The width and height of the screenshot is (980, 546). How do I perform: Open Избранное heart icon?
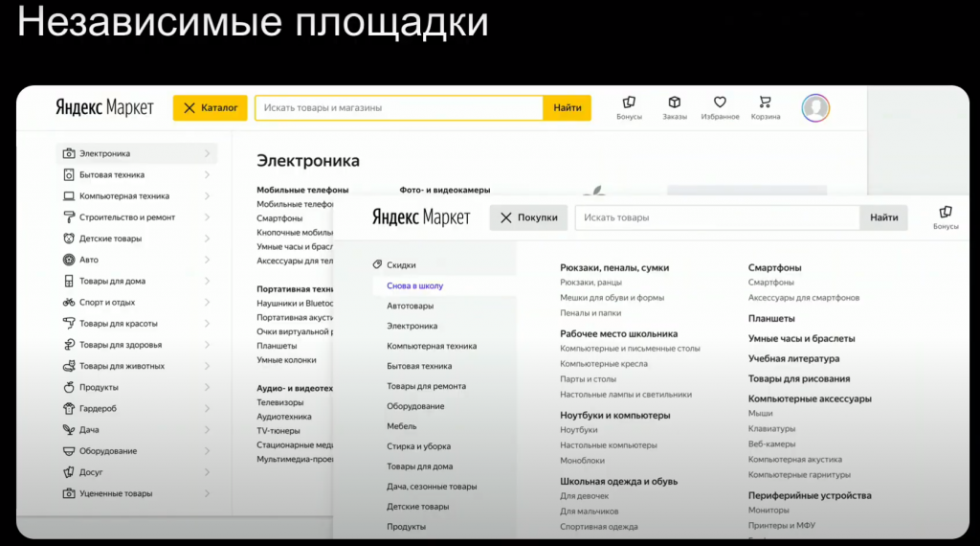pyautogui.click(x=720, y=102)
